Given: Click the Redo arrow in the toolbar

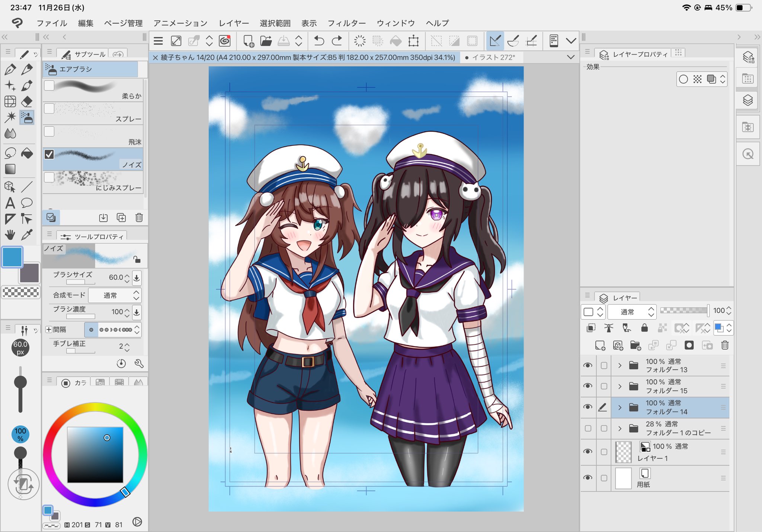Looking at the screenshot, I should click(337, 41).
